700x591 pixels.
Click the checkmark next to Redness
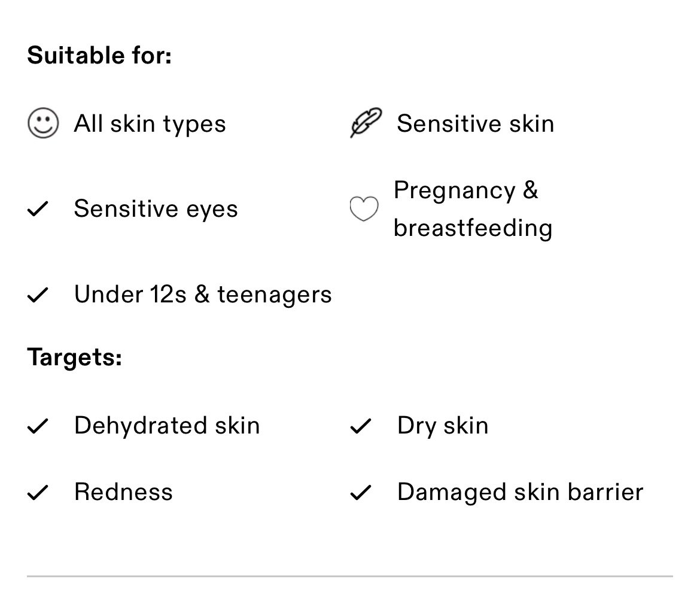(x=38, y=493)
